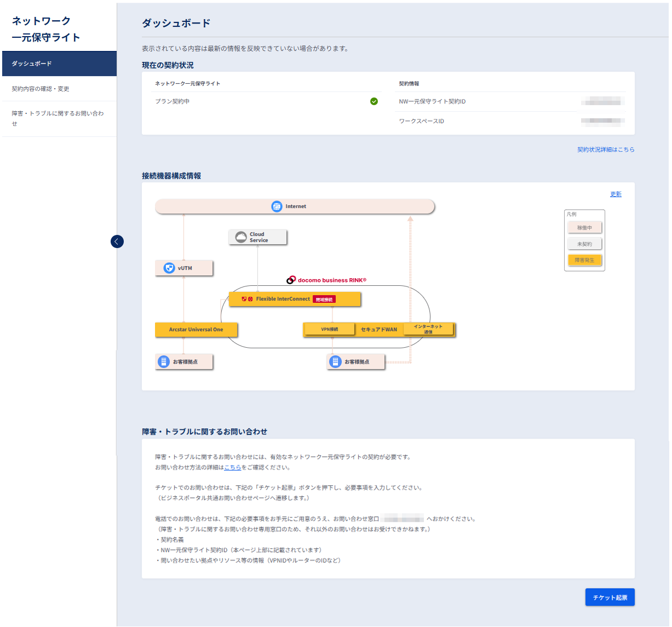672x627 pixels.
Task: Select the Arcstar Universal One node
Action: (196, 330)
